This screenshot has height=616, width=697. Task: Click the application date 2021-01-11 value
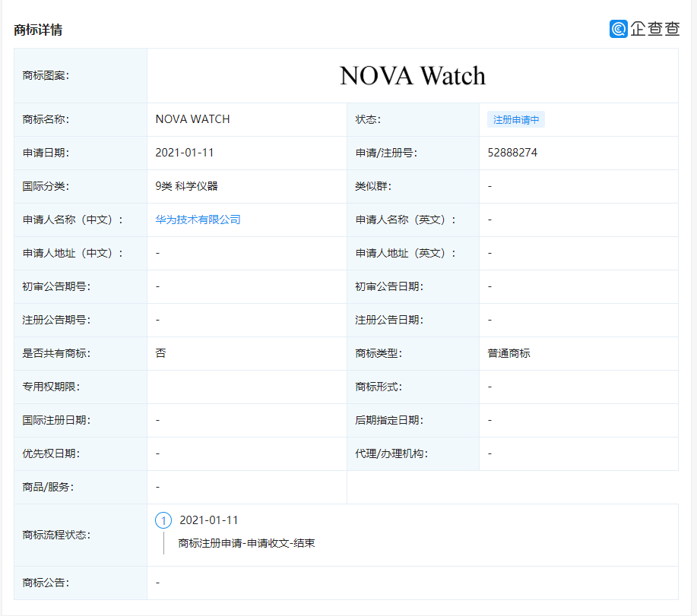185,153
